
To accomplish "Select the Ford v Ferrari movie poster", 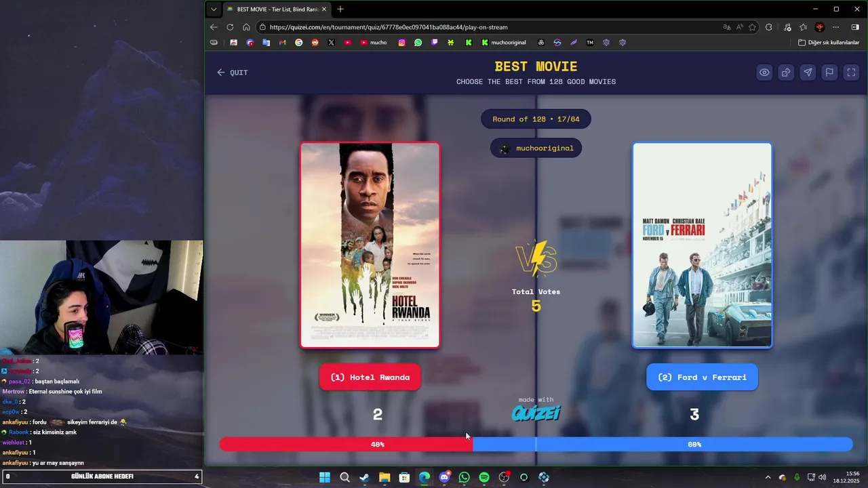I will pos(702,245).
